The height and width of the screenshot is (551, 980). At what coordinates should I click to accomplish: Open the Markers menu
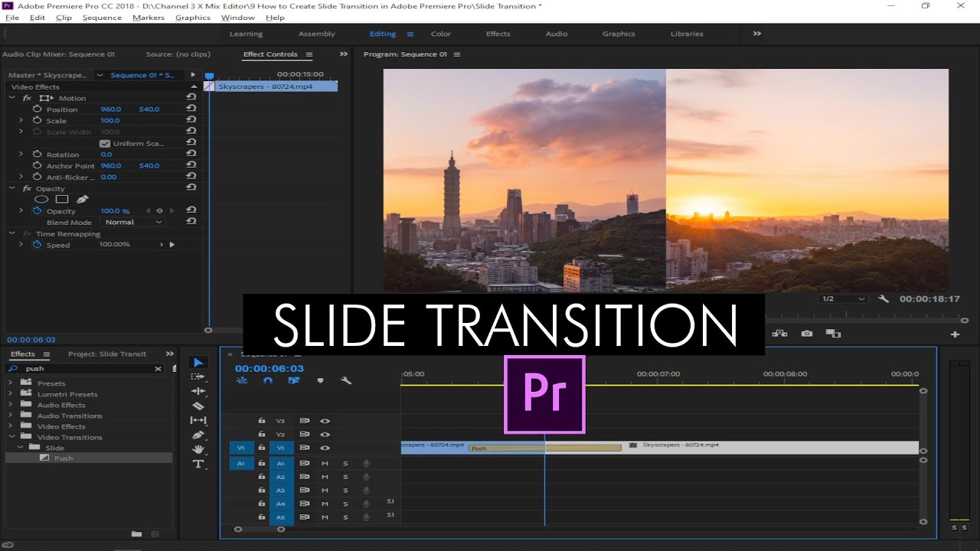point(148,18)
